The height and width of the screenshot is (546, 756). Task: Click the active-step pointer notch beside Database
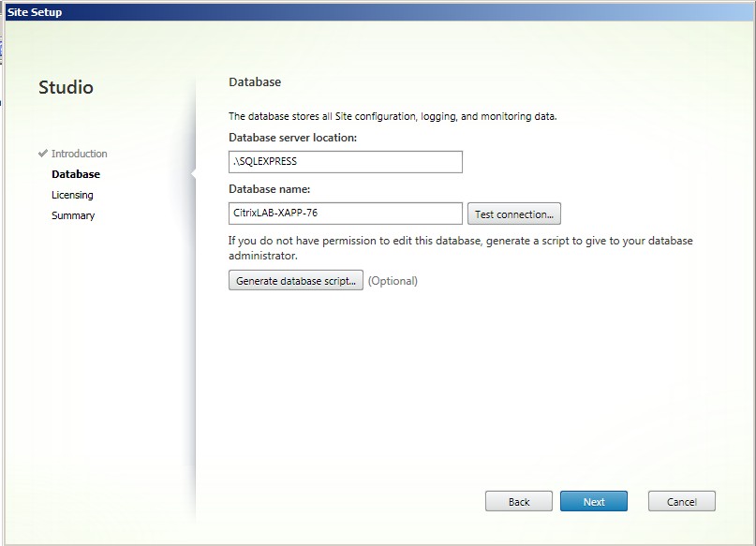coord(193,173)
